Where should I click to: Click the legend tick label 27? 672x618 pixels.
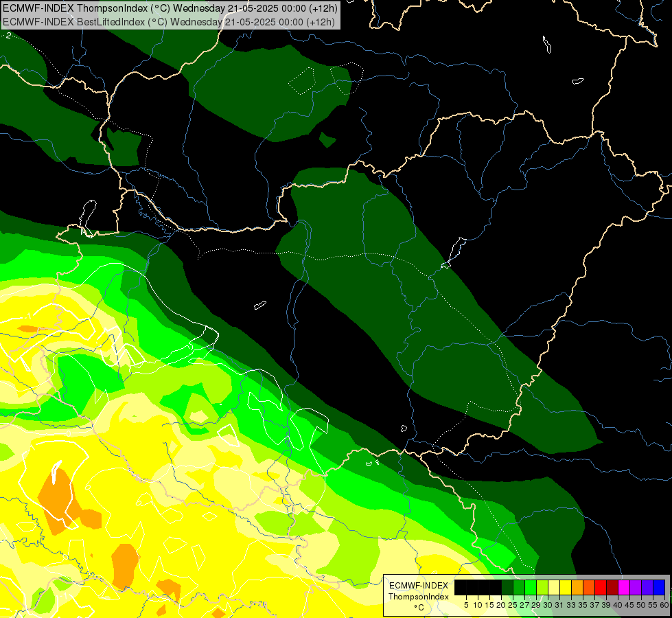(524, 605)
